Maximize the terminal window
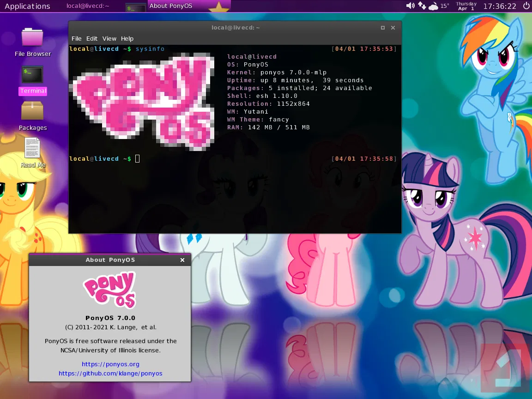 pos(383,28)
